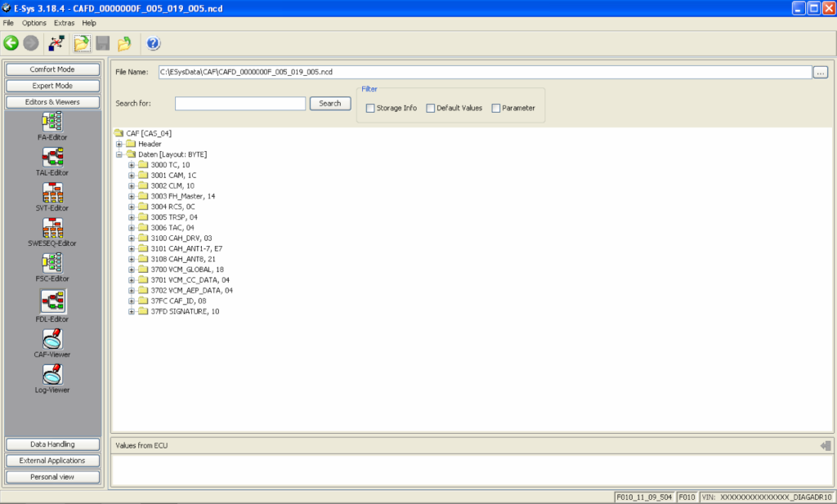Viewport: 837px width, 504px height.
Task: Expand the 3101 CAH_ANT1-7, E7 node
Action: 132,248
